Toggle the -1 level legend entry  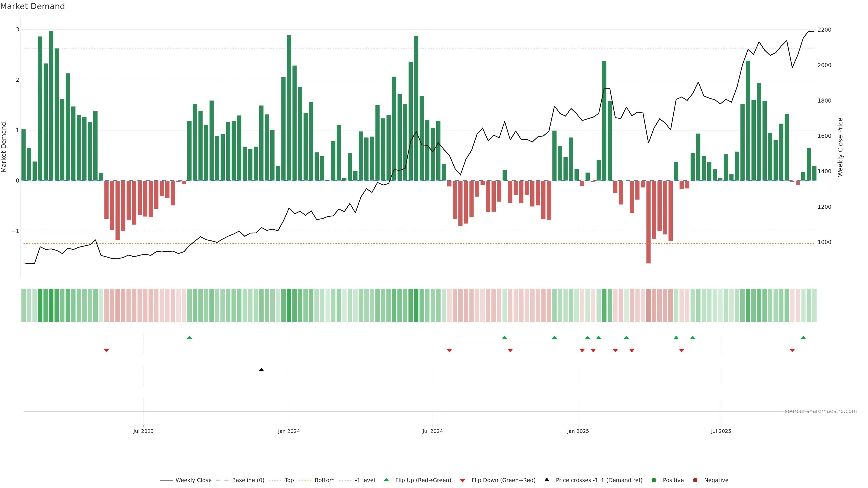[365, 480]
